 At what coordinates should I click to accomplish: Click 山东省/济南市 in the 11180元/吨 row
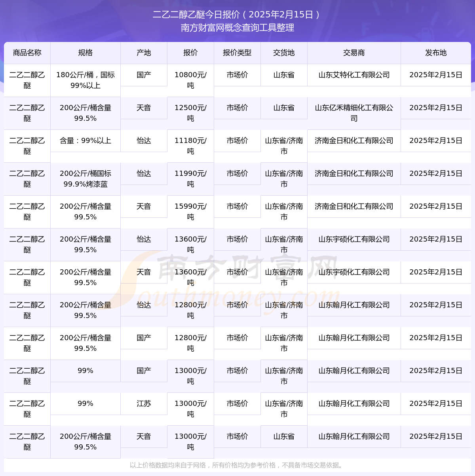284,146
